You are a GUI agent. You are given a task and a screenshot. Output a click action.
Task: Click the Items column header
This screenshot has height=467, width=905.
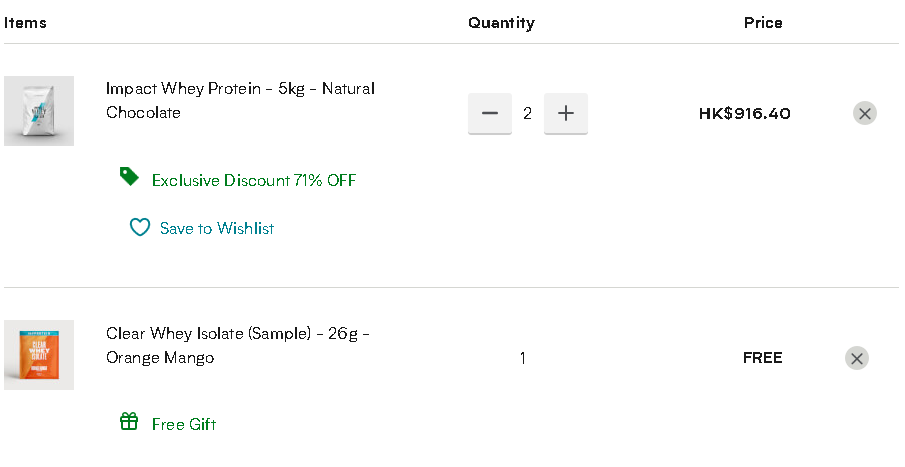pyautogui.click(x=25, y=23)
